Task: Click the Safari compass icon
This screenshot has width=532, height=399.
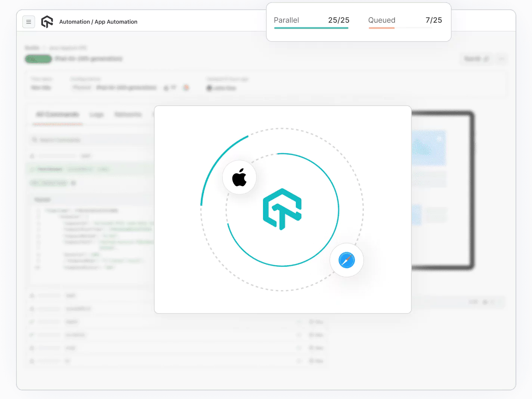Action: point(346,260)
